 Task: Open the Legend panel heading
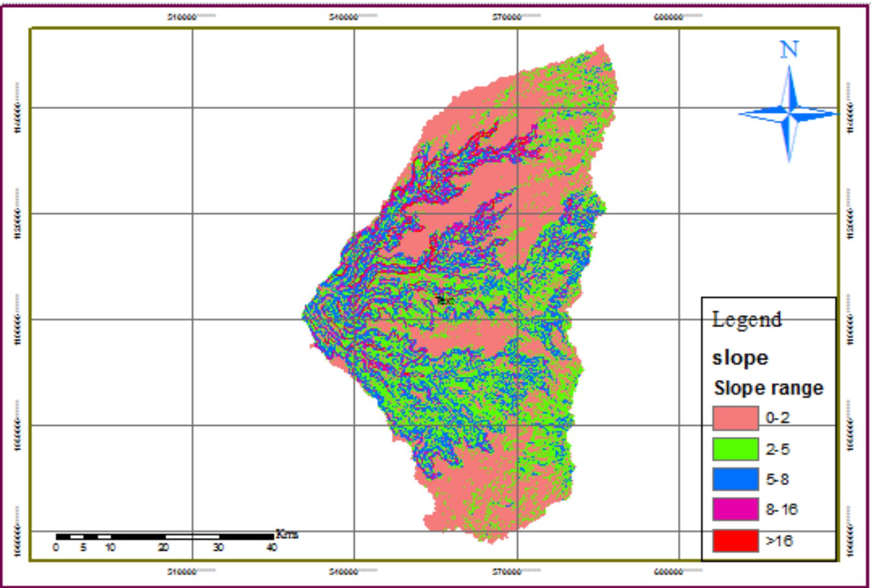point(747,320)
